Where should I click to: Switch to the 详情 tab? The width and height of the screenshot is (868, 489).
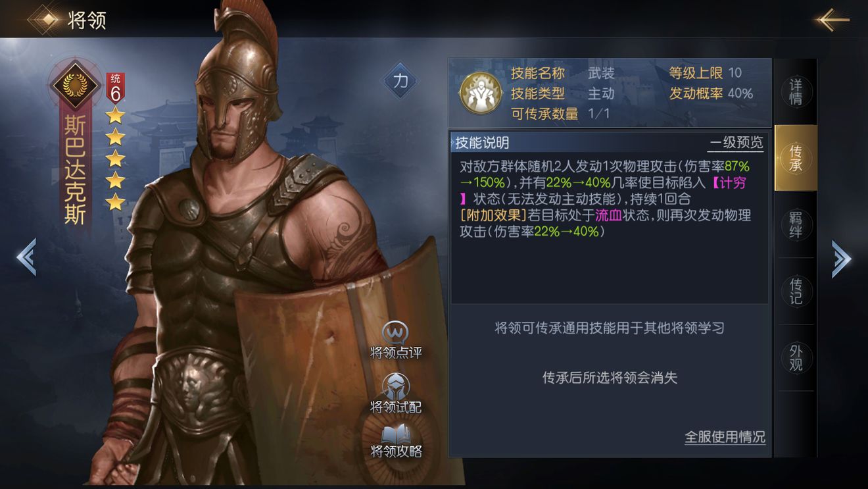click(x=796, y=92)
